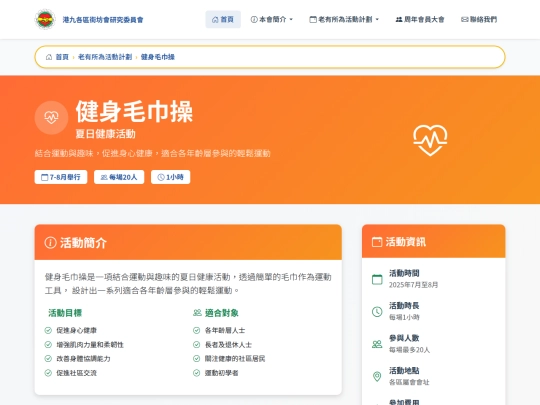Click the 各區屬會會址 location text
Viewport: 540px width, 405px height.
[x=409, y=382]
